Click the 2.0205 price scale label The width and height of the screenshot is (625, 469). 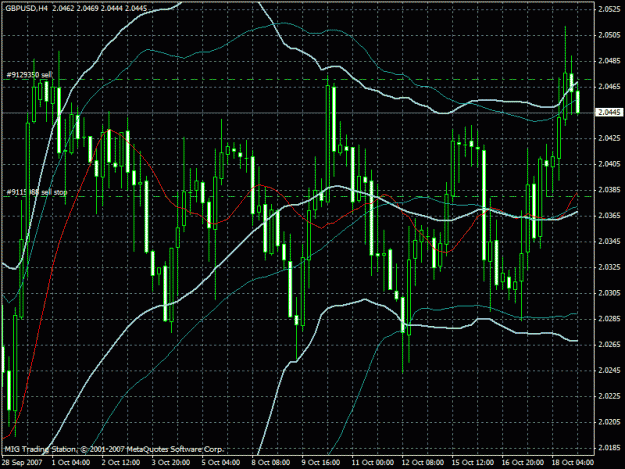609,422
